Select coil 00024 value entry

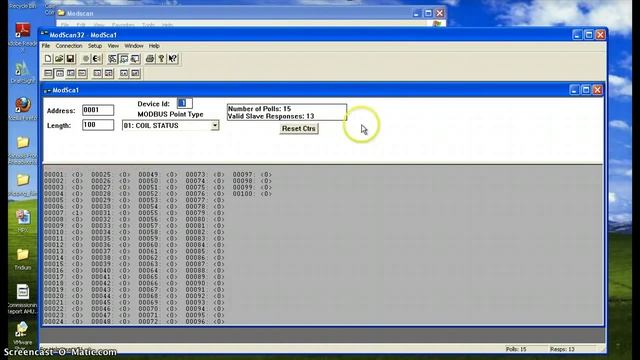point(77,321)
